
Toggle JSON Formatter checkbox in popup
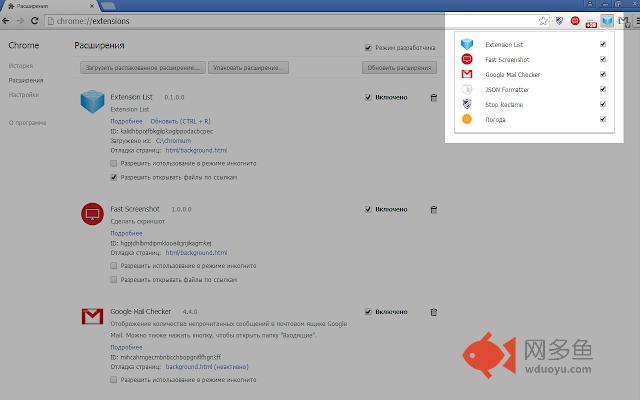[x=603, y=89]
